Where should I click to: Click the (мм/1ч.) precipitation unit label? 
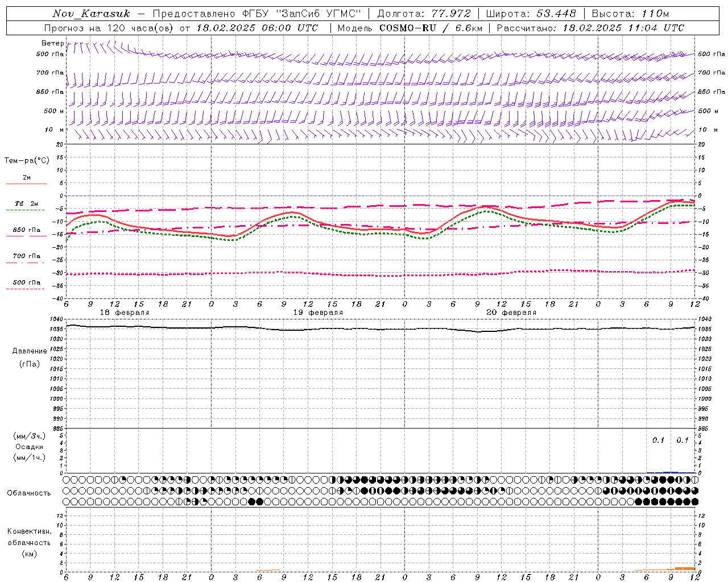click(x=30, y=458)
